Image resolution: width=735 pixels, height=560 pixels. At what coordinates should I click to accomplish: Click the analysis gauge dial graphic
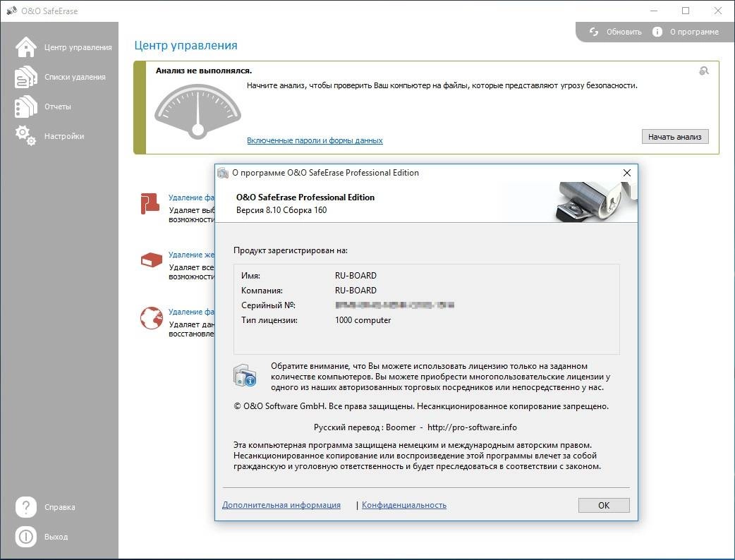tap(198, 111)
